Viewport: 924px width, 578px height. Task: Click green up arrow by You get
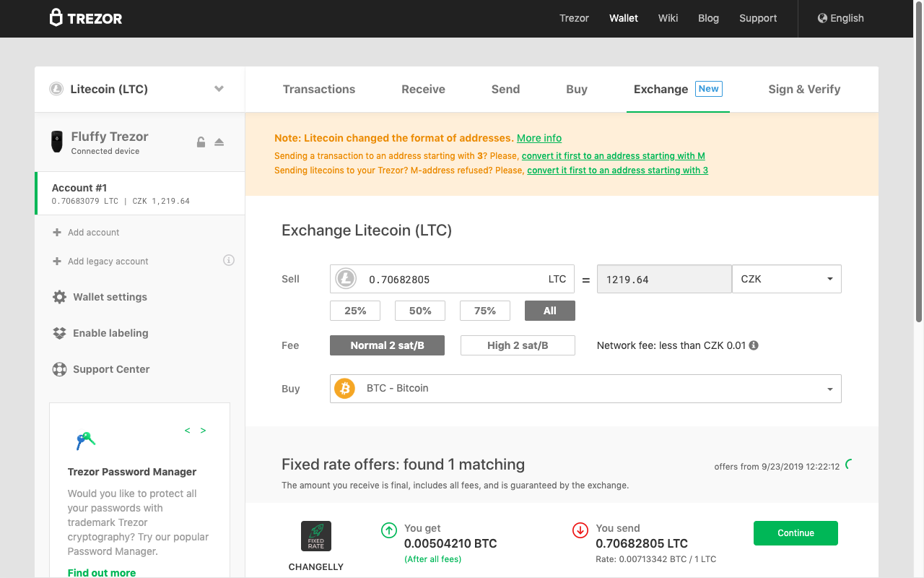tap(389, 530)
